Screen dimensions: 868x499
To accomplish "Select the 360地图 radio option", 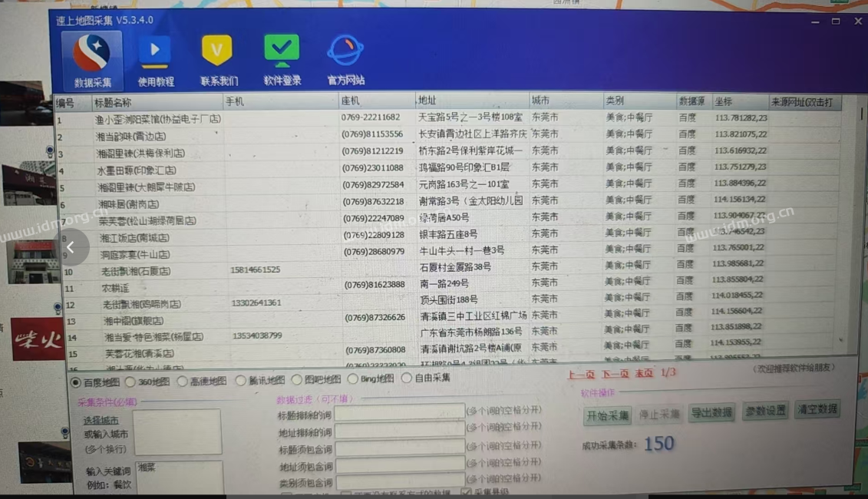I will [x=130, y=382].
